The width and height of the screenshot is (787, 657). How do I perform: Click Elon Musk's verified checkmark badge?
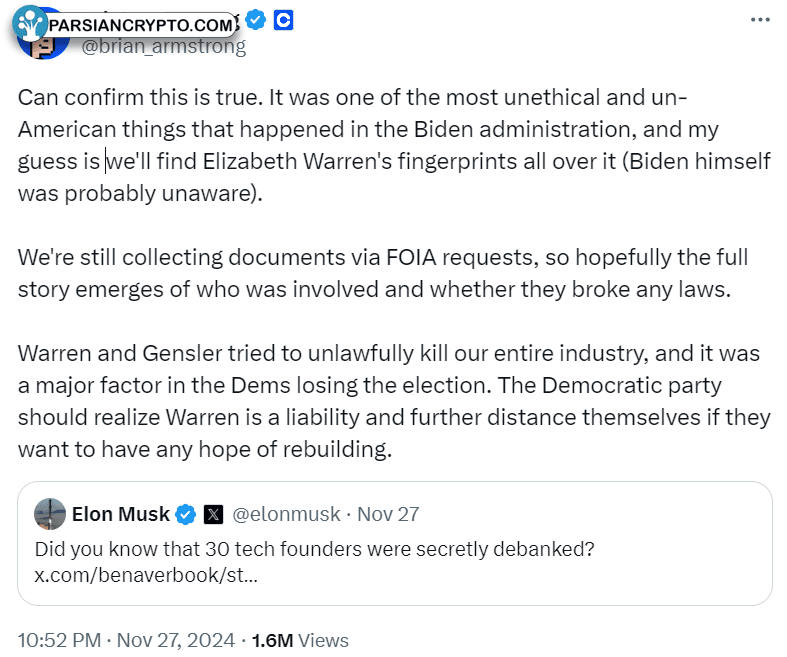click(x=186, y=514)
